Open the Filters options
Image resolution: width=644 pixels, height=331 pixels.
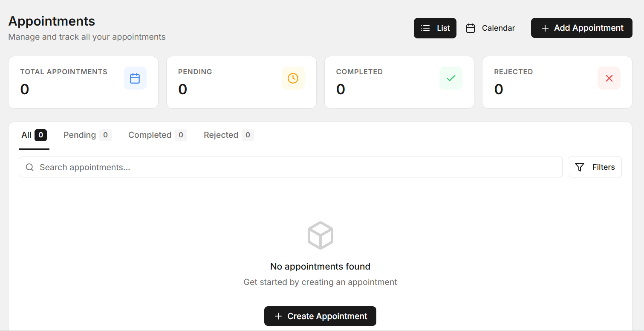[x=595, y=167]
